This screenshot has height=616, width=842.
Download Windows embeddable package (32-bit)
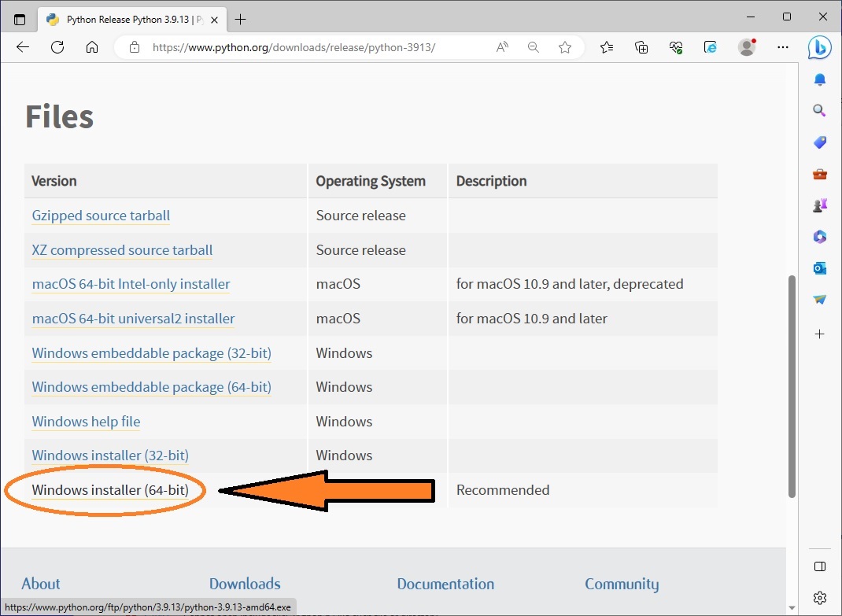(151, 353)
